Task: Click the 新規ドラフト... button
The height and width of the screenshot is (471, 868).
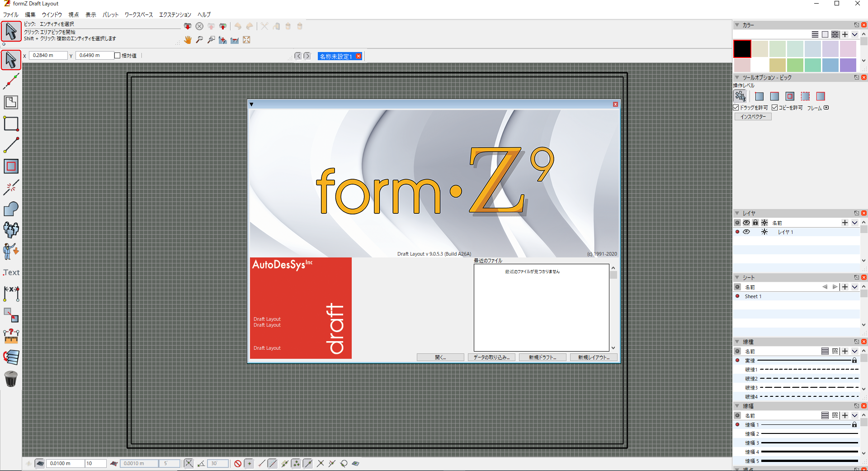Action: pos(542,357)
